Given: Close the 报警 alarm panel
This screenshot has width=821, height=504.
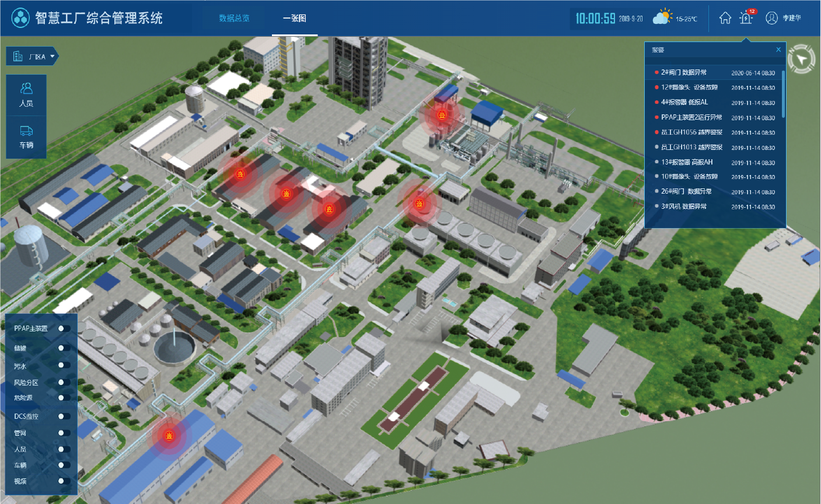Looking at the screenshot, I should (x=778, y=50).
